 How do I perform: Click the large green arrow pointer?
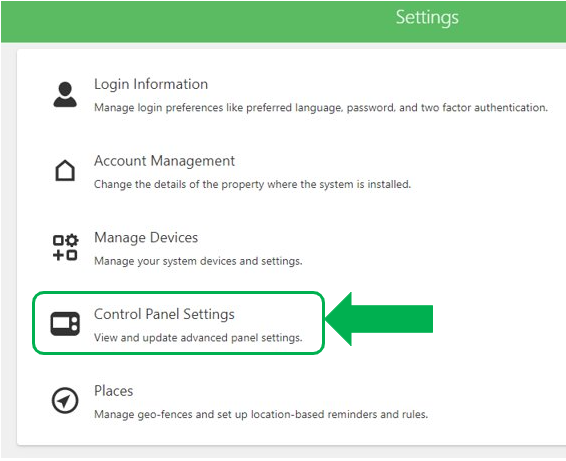pos(379,319)
